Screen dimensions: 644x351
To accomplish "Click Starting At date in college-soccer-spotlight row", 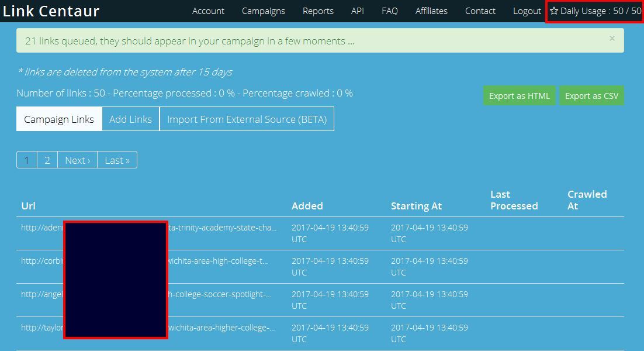I will 430,300.
